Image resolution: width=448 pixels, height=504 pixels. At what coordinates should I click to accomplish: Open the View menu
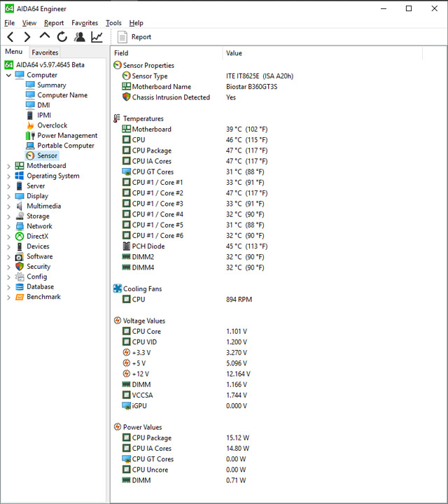(29, 23)
